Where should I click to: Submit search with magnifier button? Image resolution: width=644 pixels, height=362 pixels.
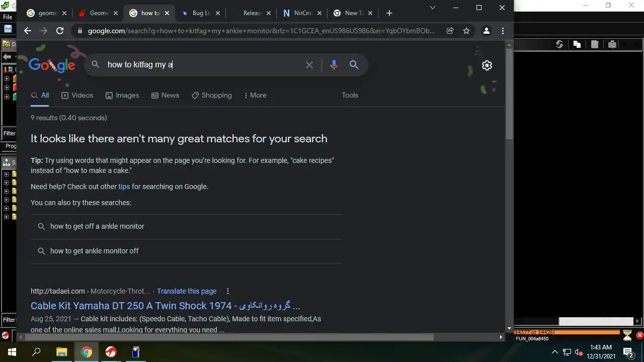click(x=354, y=65)
